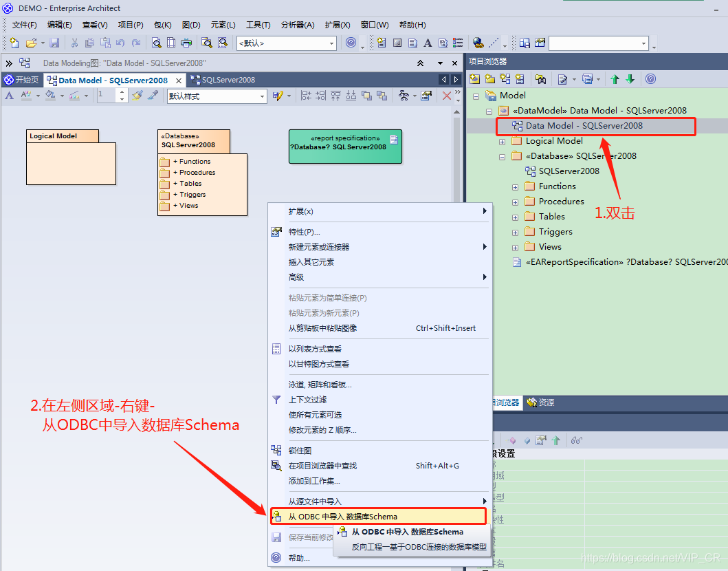Image resolution: width=728 pixels, height=571 pixels.
Task: Click New Element icon in project browser
Action: [x=520, y=79]
